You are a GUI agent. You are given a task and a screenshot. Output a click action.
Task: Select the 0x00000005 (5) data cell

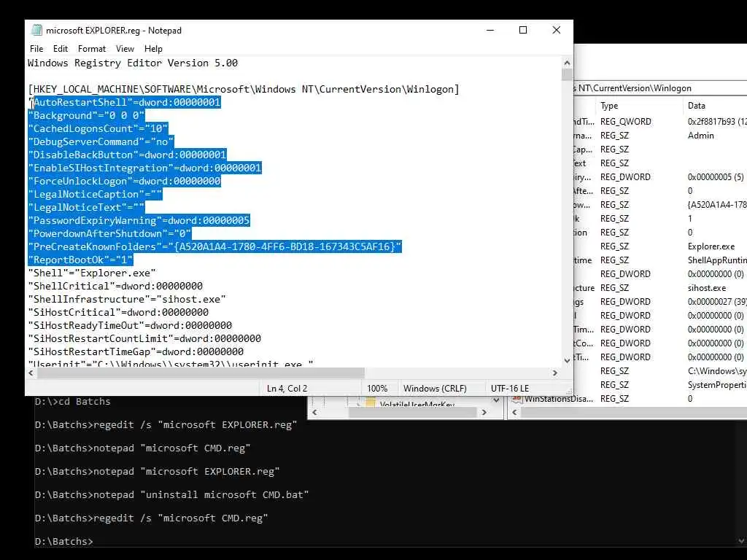tap(716, 176)
